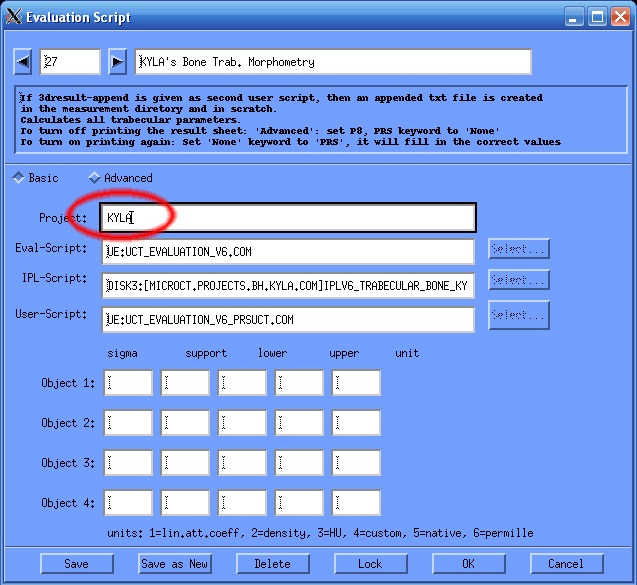Image resolution: width=637 pixels, height=585 pixels.
Task: Click the 'Eval-Script:' label
Action: click(51, 248)
